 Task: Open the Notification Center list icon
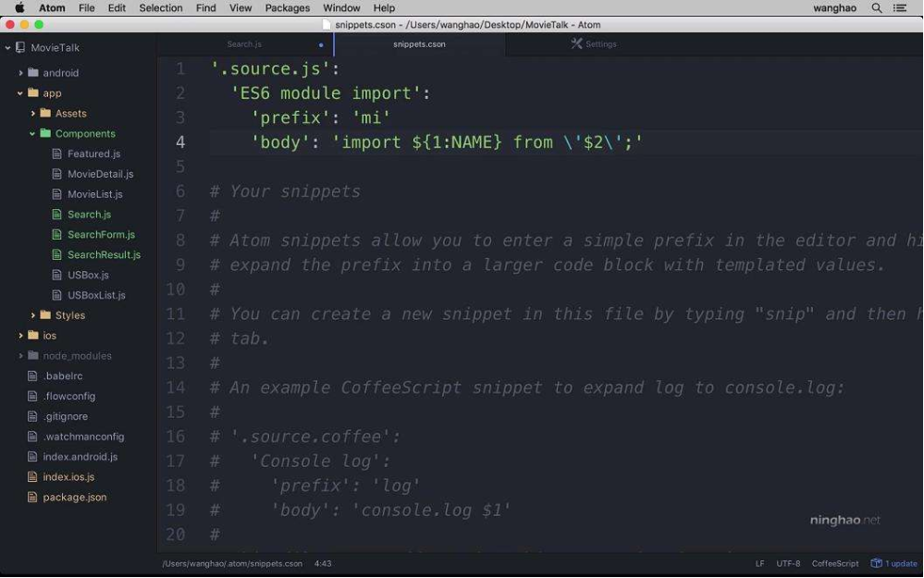[900, 8]
